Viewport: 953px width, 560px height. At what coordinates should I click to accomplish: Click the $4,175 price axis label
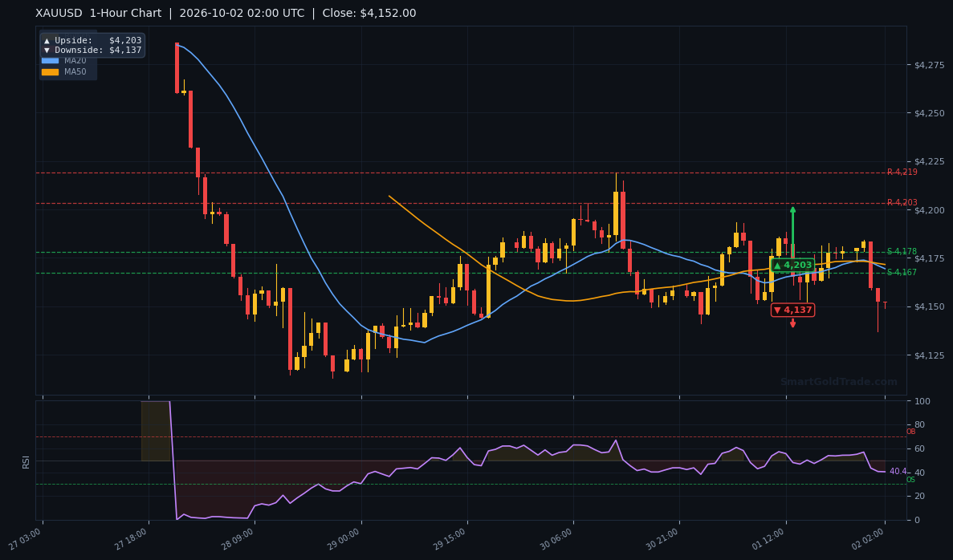pyautogui.click(x=929, y=258)
